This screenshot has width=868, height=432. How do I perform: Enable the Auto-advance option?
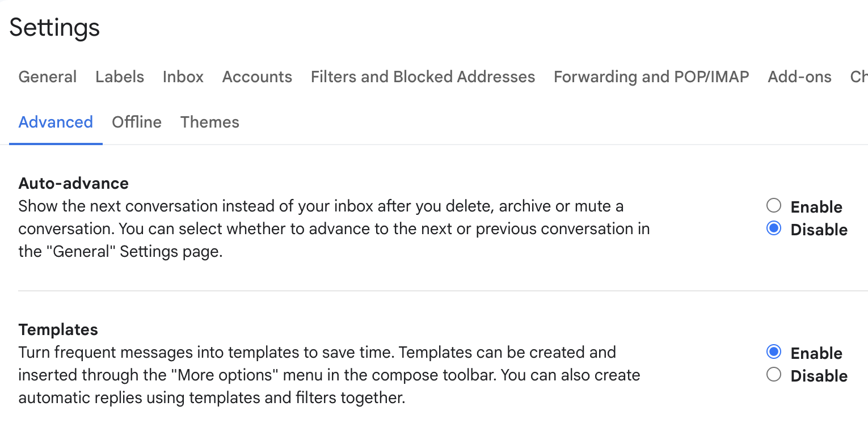pyautogui.click(x=774, y=205)
